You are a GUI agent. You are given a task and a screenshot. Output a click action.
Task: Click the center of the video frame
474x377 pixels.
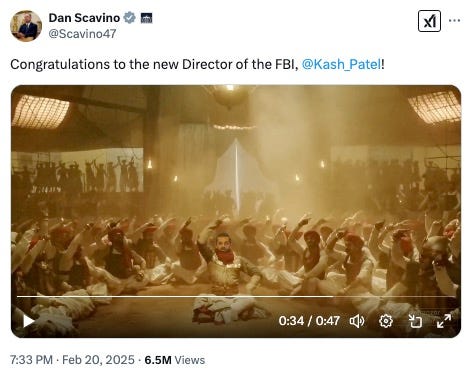(236, 211)
